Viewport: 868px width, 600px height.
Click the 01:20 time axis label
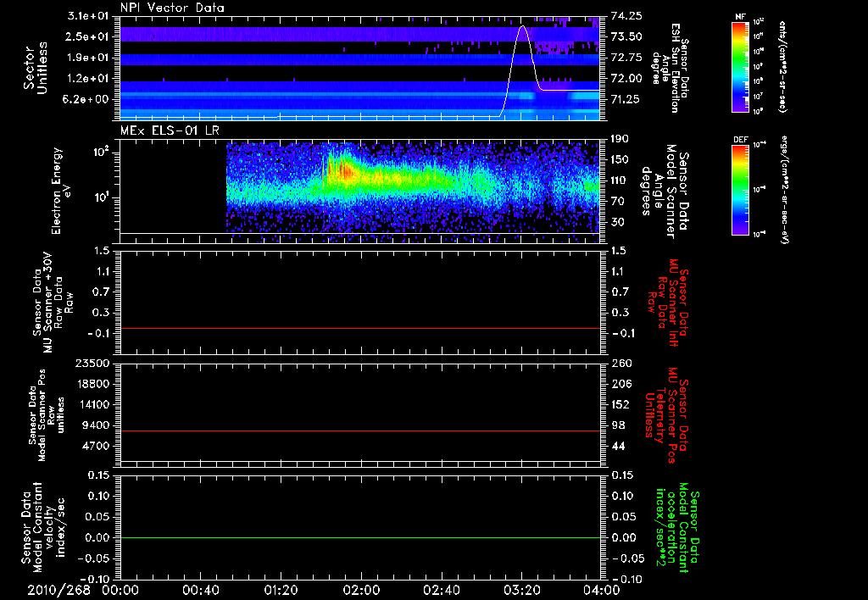point(281,590)
